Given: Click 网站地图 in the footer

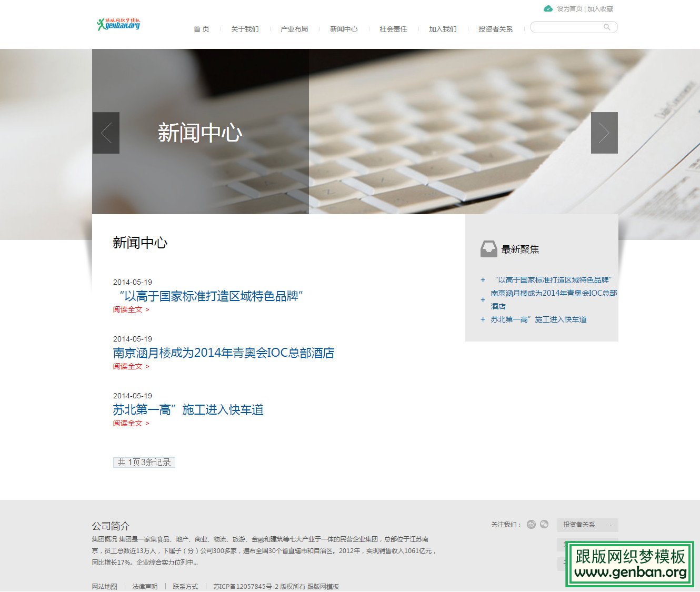Looking at the screenshot, I should [x=104, y=586].
